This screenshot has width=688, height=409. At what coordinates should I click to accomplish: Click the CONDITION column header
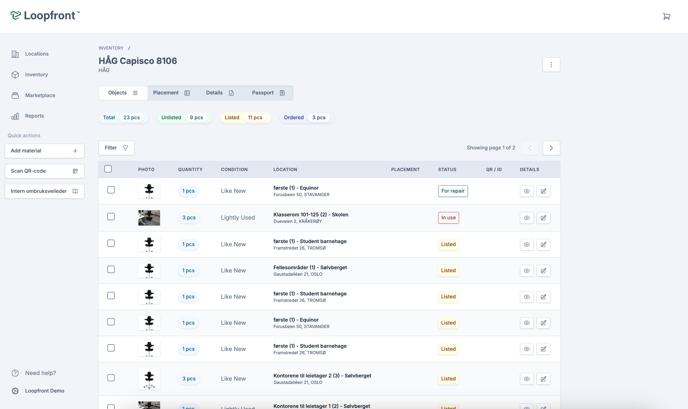click(x=234, y=169)
